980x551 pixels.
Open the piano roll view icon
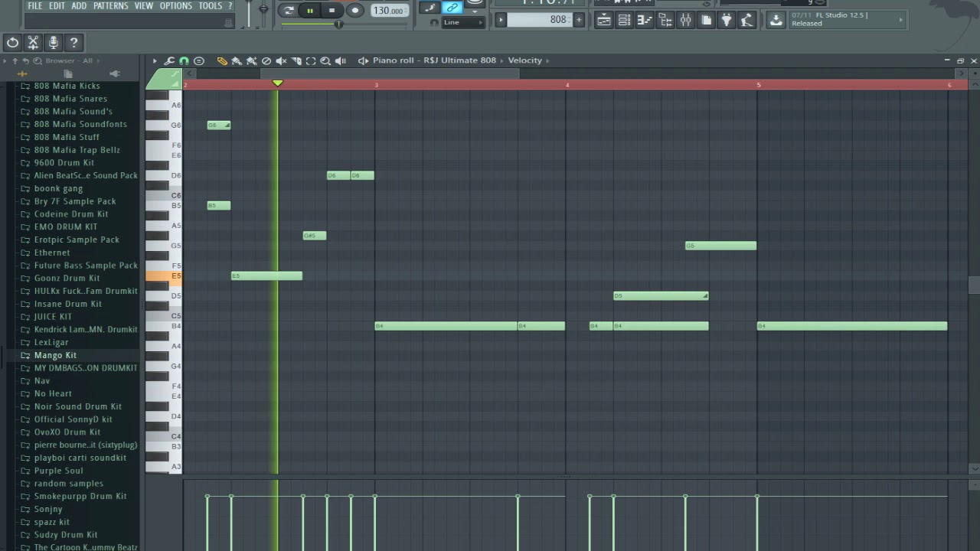[645, 21]
